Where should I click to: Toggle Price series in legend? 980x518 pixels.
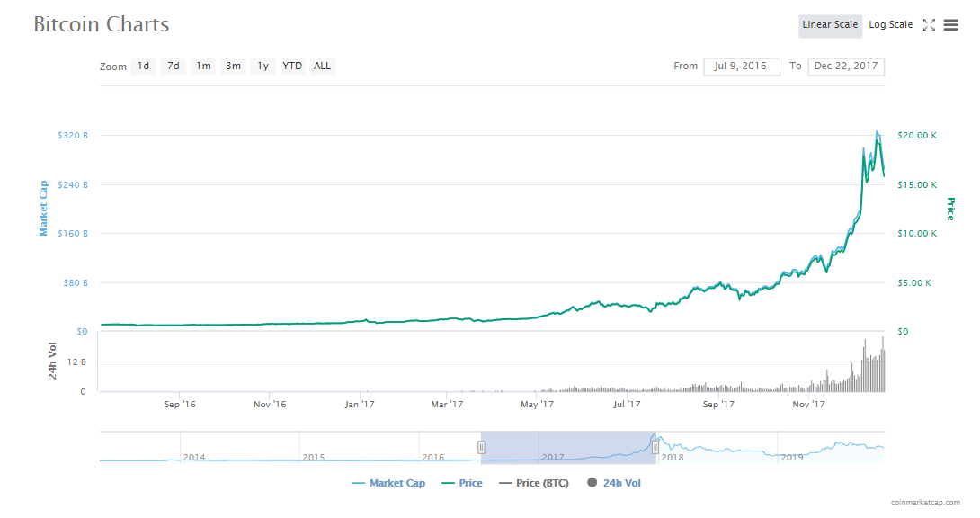(x=462, y=483)
